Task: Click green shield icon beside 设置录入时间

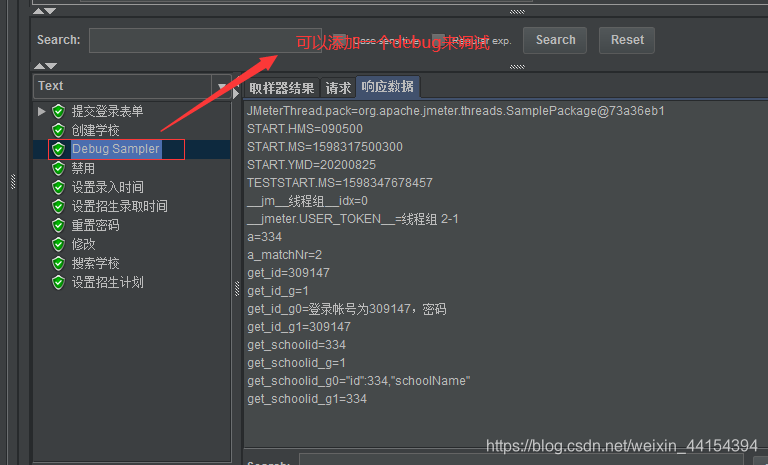Action: point(58,187)
